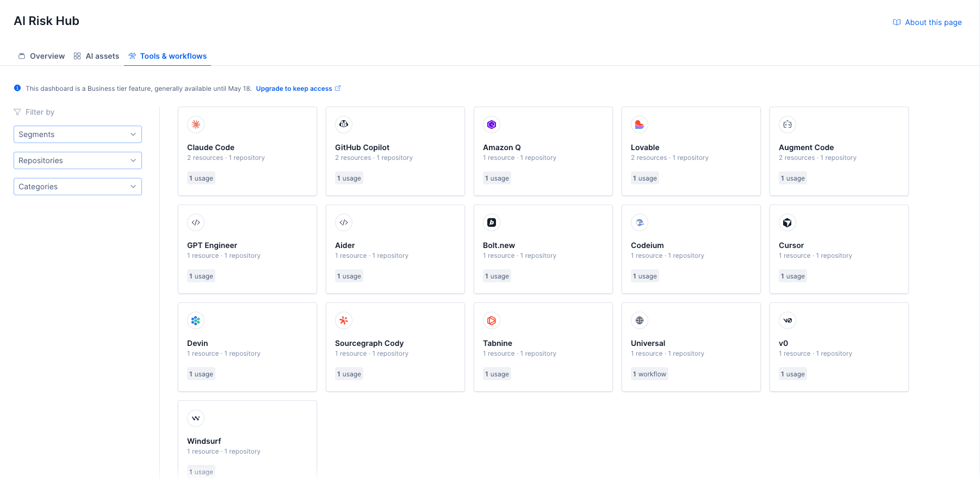
Task: Click the Sourcegraph Cody card title
Action: pos(369,343)
